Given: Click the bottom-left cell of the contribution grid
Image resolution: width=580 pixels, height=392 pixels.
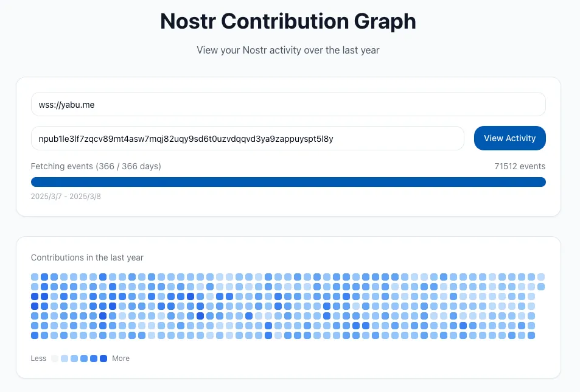Looking at the screenshot, I should point(35,335).
